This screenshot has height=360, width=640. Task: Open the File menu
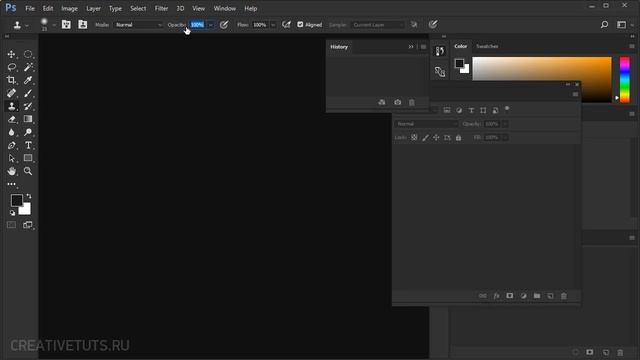[x=30, y=8]
